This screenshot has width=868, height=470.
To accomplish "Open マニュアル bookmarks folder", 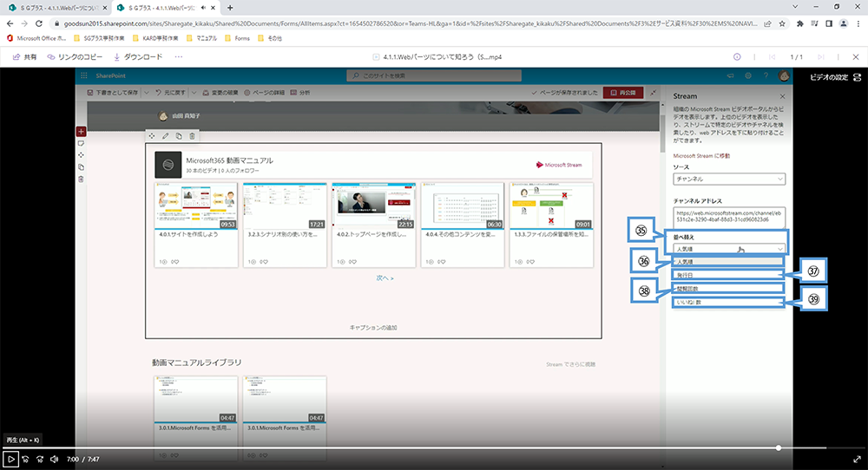I will 202,38.
